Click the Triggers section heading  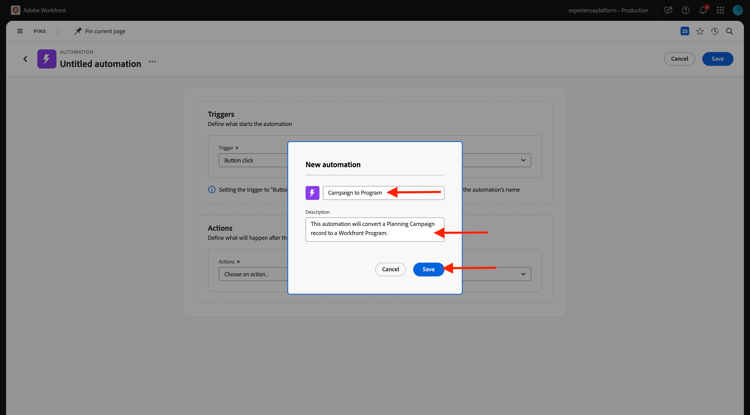coord(221,114)
